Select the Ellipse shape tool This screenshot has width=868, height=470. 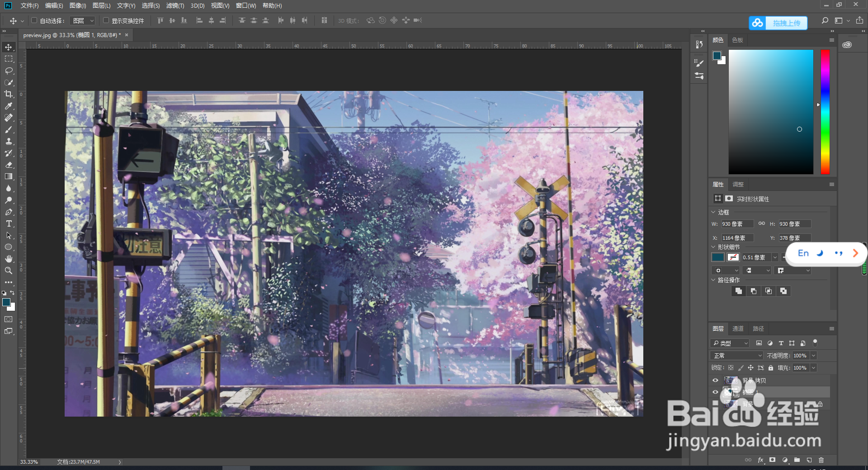click(x=9, y=247)
